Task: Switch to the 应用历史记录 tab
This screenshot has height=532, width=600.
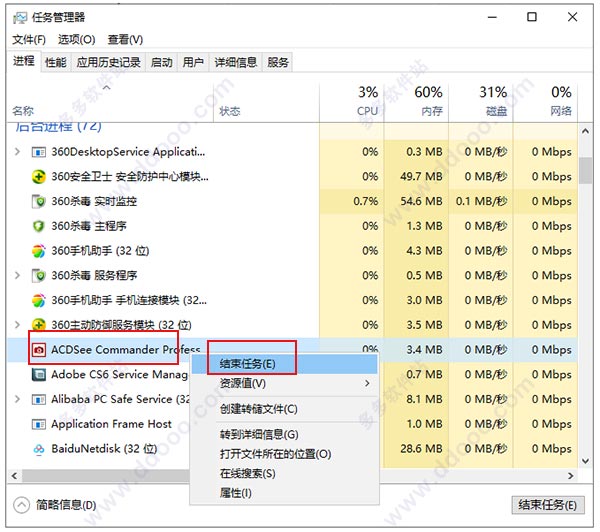Action: coord(108,62)
